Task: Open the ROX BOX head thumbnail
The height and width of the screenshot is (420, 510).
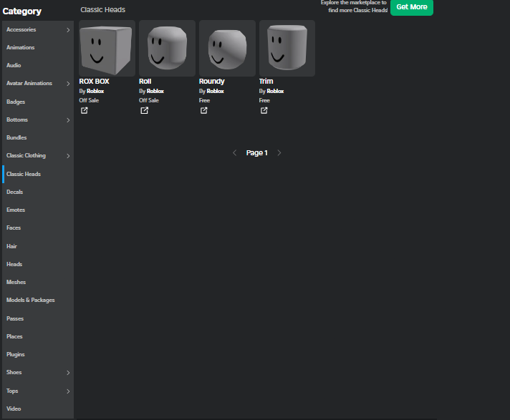Action: tap(107, 48)
